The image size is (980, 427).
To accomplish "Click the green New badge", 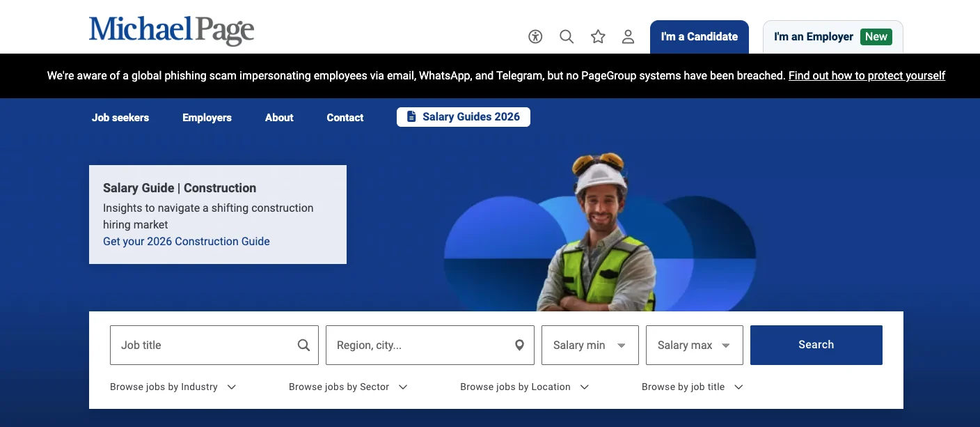I will pos(876,37).
